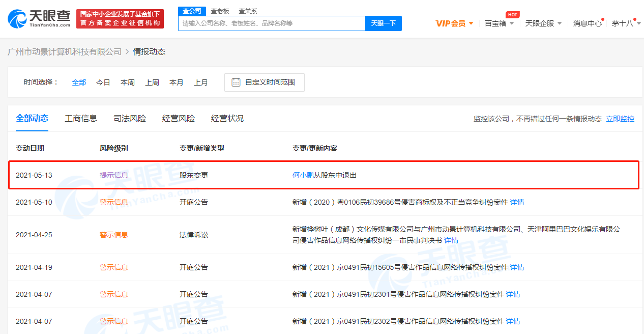Select 今日 time filter
The width and height of the screenshot is (644, 334).
103,82
